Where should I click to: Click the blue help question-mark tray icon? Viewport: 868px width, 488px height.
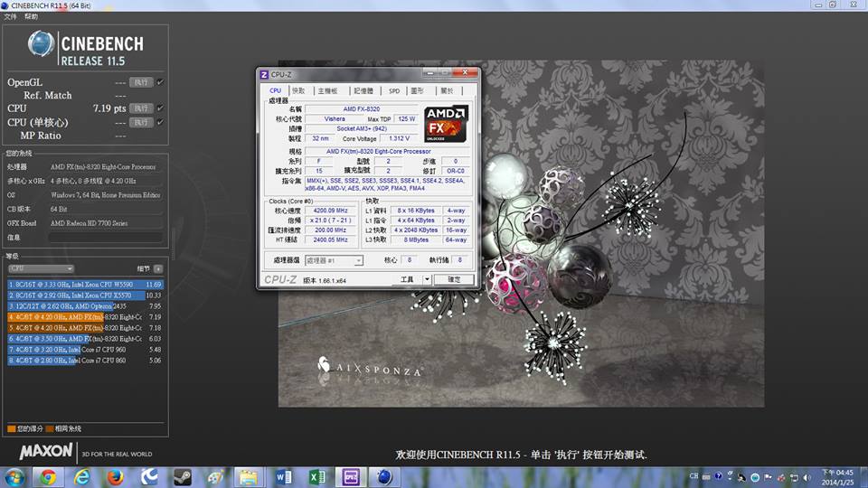click(x=718, y=476)
